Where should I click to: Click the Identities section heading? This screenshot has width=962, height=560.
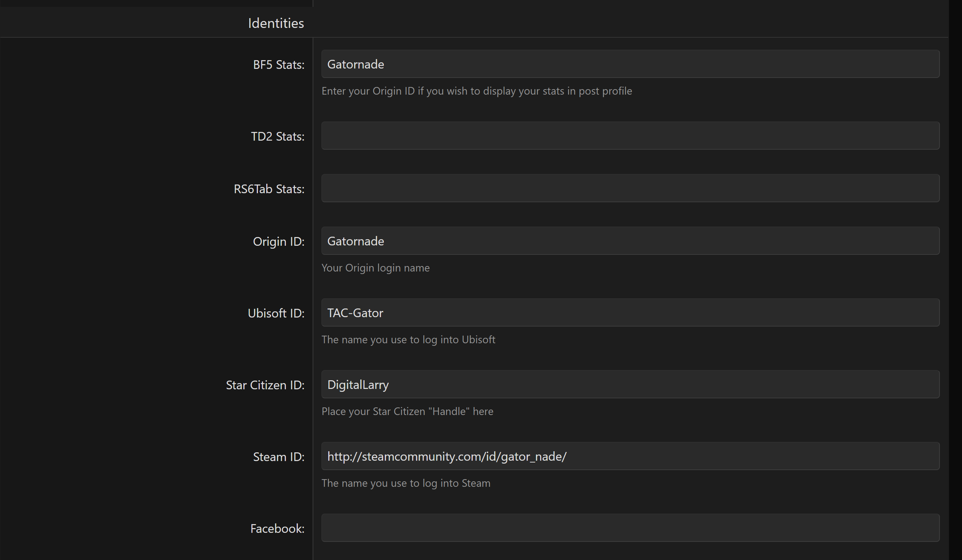pyautogui.click(x=276, y=23)
